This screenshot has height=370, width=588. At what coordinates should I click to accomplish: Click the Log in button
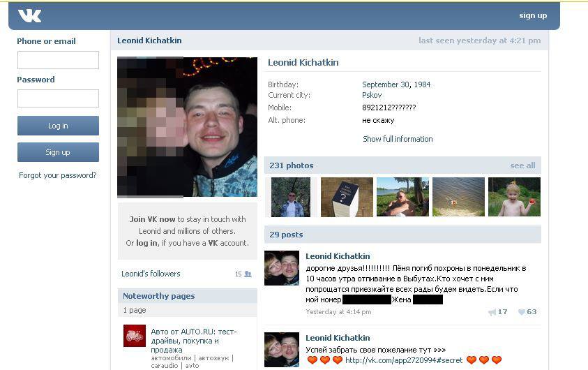[x=58, y=126]
